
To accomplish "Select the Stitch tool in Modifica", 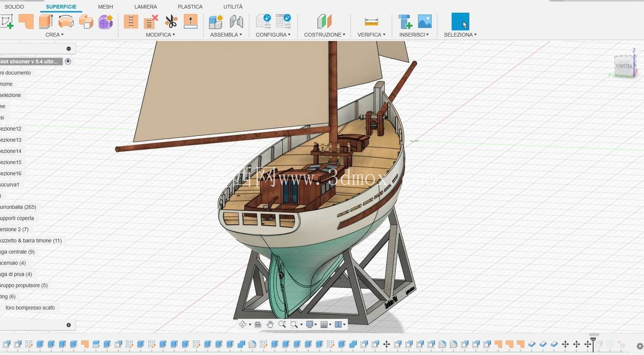I will tap(131, 22).
